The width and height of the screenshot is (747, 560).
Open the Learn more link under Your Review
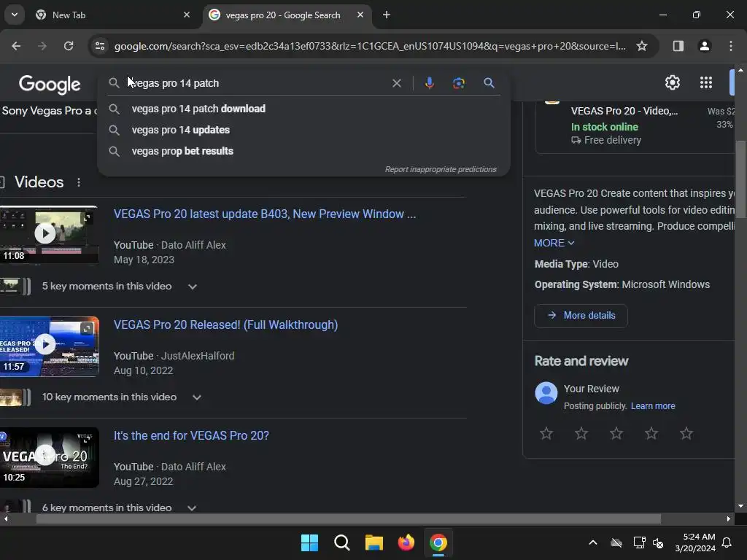[653, 406]
